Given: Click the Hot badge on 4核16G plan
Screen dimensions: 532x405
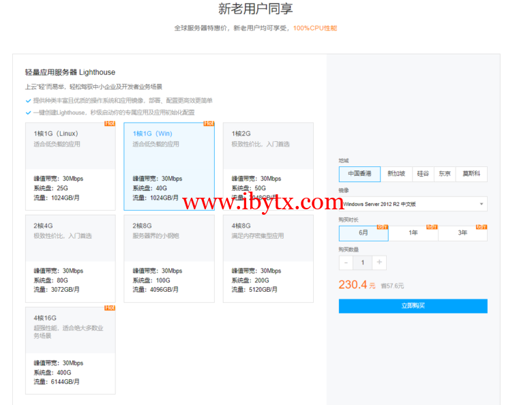Looking at the screenshot, I should (x=110, y=307).
